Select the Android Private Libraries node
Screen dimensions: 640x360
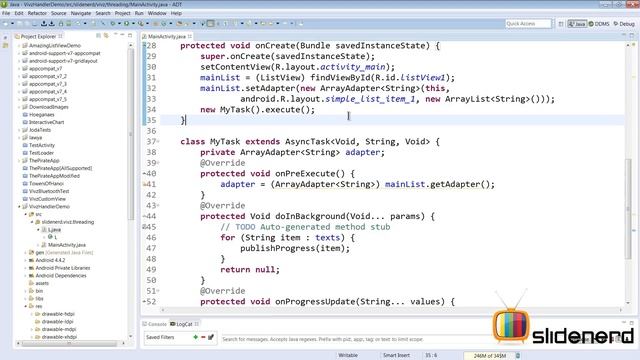pyautogui.click(x=62, y=268)
